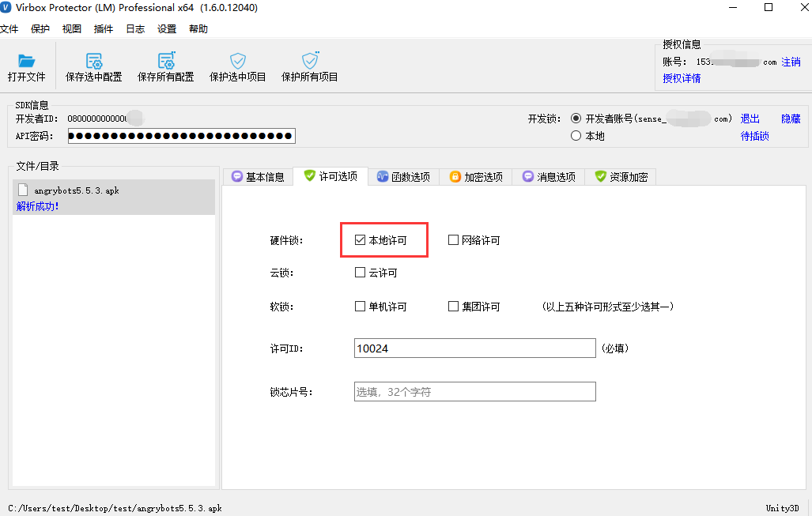The height and width of the screenshot is (516, 812).
Task: Click the 退出 link
Action: coord(750,119)
